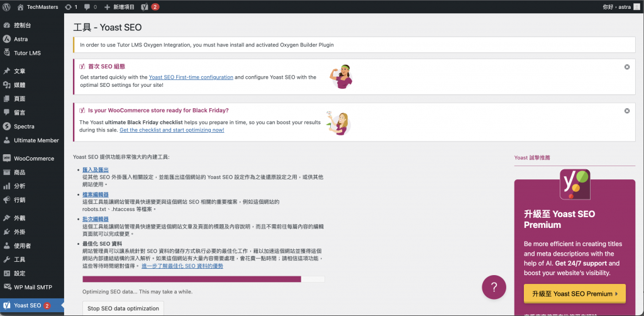The image size is (644, 316).
Task: Click the SEO optimization progress bar
Action: click(x=204, y=279)
